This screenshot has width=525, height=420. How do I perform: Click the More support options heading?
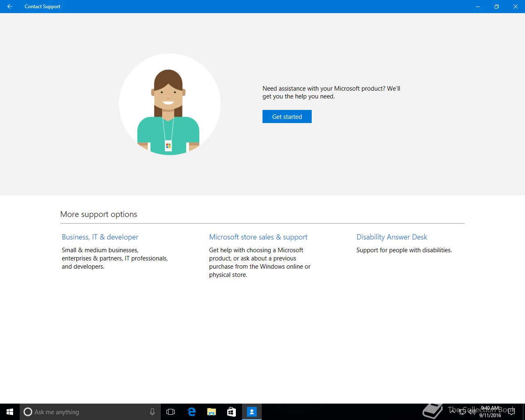coord(98,214)
